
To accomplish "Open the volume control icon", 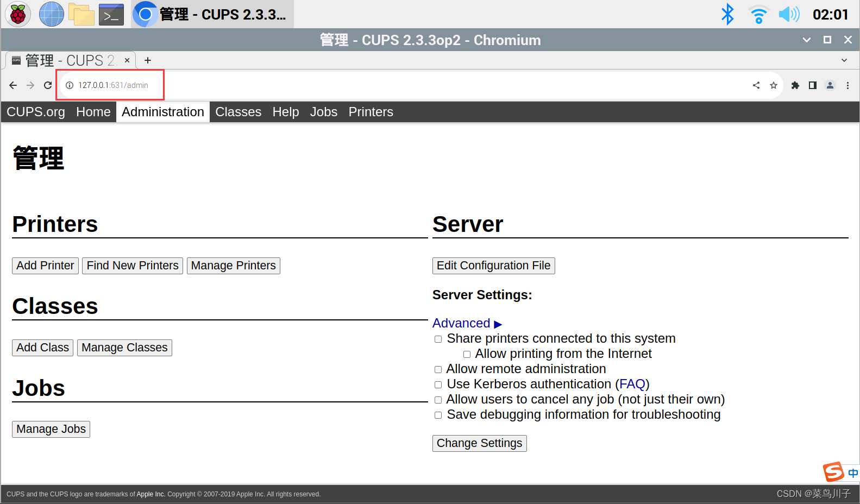I will tap(789, 14).
